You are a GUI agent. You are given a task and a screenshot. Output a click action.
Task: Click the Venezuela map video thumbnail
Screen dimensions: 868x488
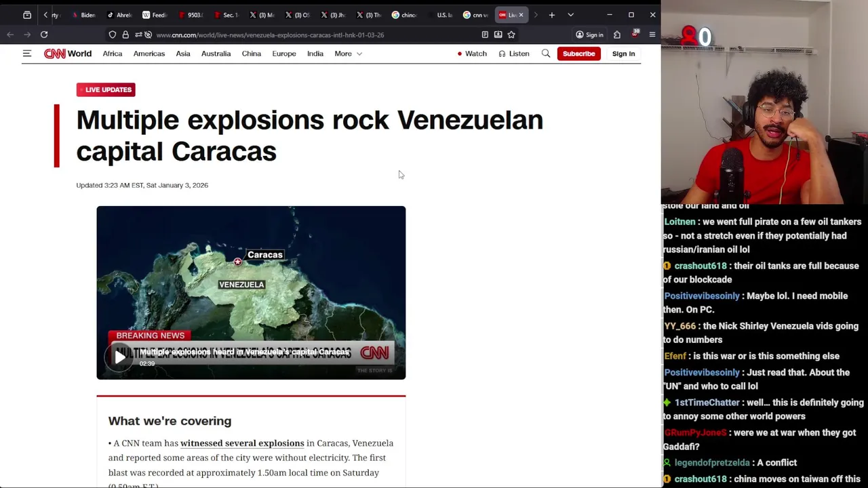tap(251, 293)
